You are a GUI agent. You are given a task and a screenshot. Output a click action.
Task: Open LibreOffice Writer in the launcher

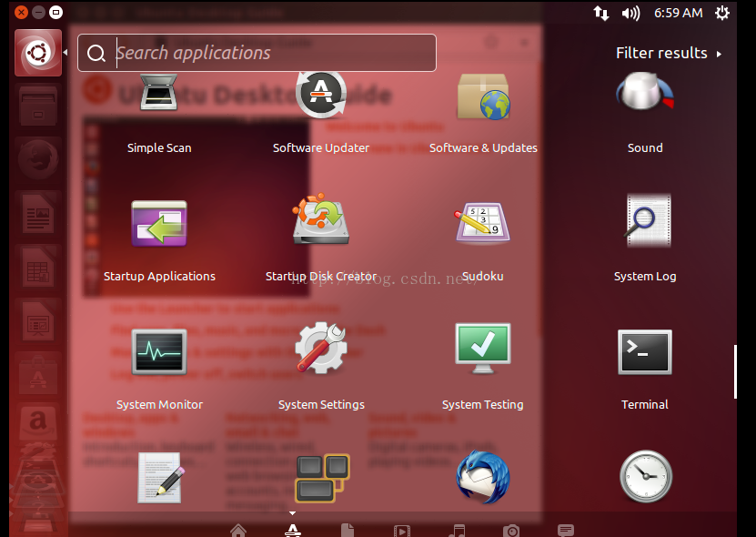[x=38, y=213]
